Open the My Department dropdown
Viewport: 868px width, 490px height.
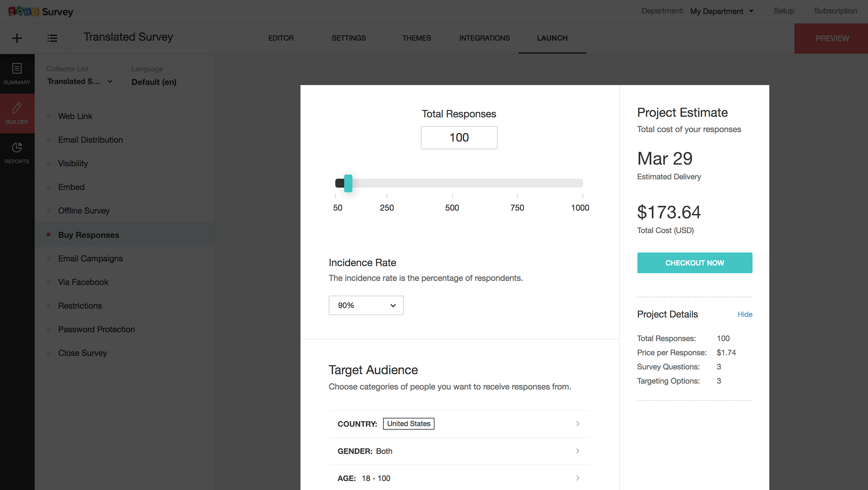(x=721, y=12)
